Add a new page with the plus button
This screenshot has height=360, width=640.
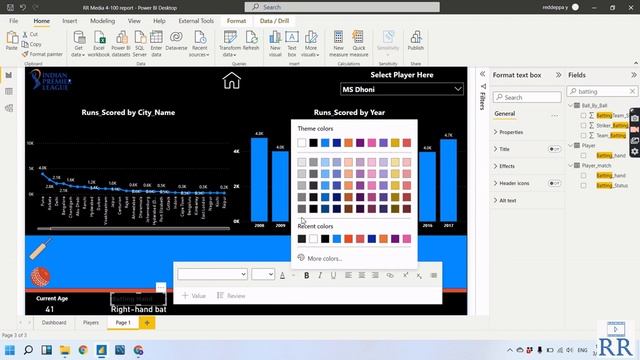tap(147, 323)
